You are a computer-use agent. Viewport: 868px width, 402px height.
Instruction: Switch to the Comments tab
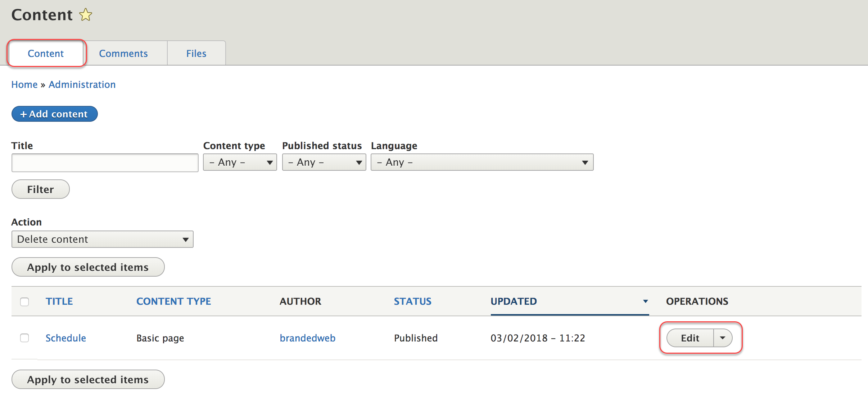pyautogui.click(x=123, y=53)
